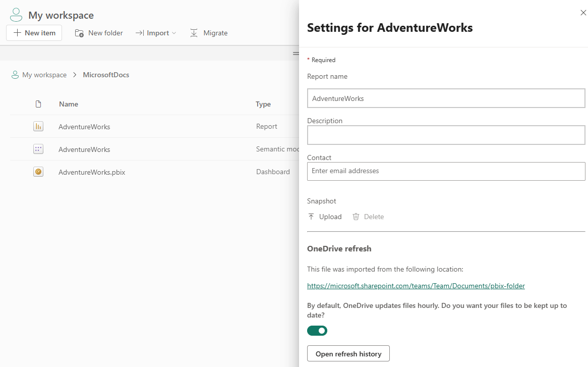Click the Contact email addresses field
The height and width of the screenshot is (367, 588).
click(x=446, y=171)
